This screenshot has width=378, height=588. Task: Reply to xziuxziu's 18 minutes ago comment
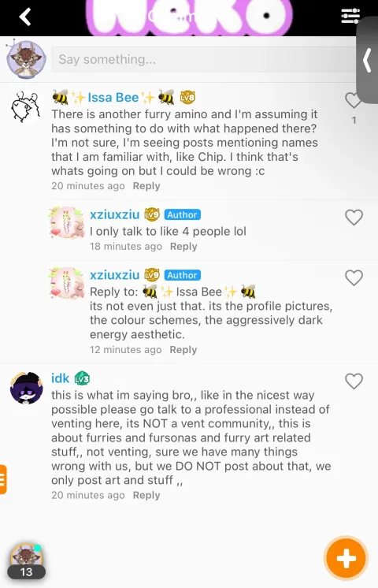[x=183, y=247]
